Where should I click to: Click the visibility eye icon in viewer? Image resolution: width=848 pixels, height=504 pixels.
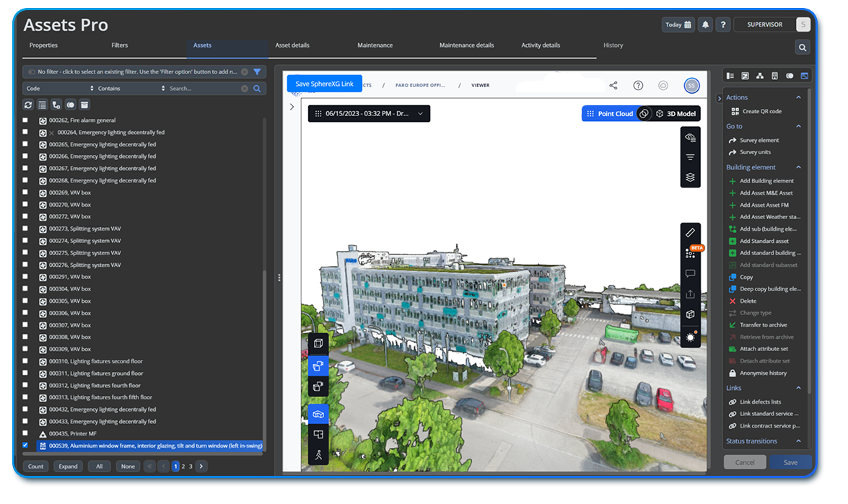tap(690, 137)
